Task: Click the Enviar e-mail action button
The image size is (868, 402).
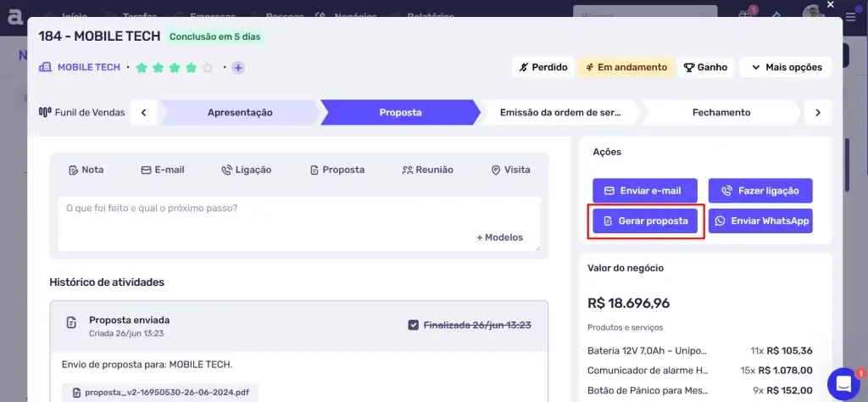Action: pos(645,191)
